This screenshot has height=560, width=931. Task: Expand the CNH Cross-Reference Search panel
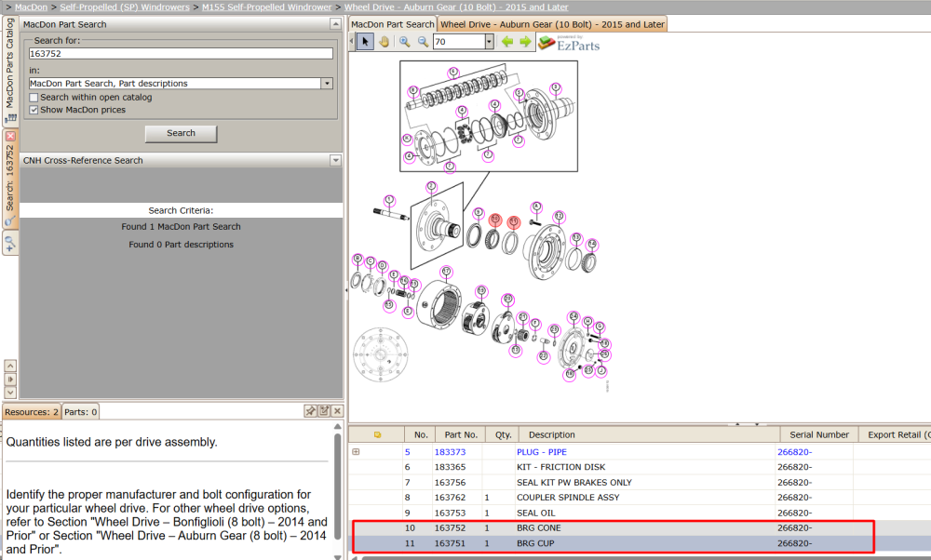(335, 160)
